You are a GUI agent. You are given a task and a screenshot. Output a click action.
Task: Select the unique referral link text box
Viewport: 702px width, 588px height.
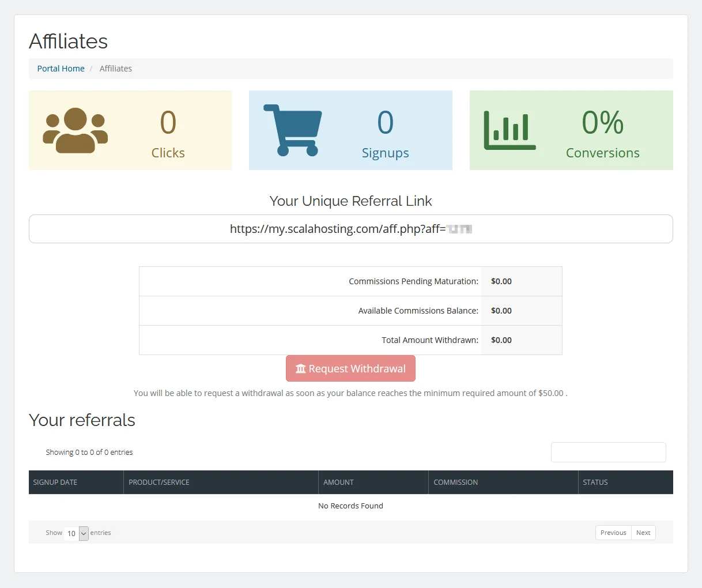click(x=350, y=228)
